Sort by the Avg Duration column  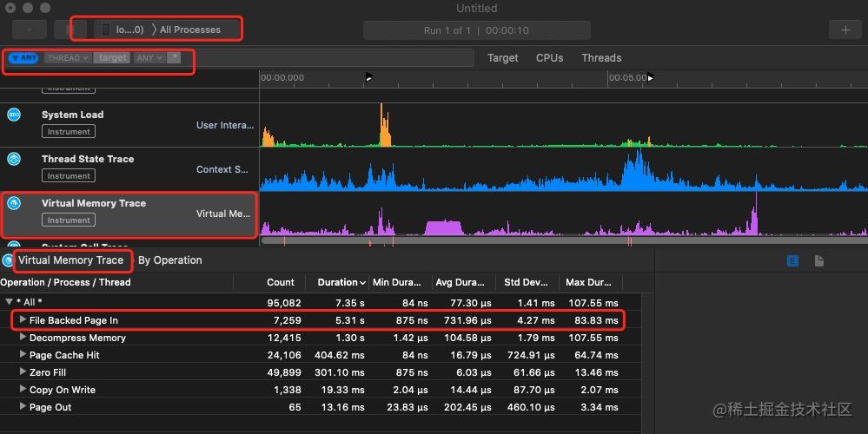pos(460,282)
